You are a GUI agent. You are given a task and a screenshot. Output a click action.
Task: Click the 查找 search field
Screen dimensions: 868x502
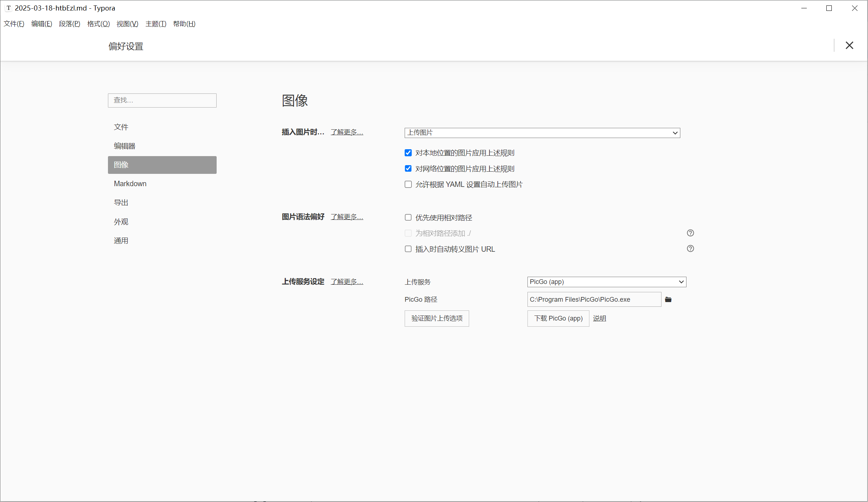162,100
